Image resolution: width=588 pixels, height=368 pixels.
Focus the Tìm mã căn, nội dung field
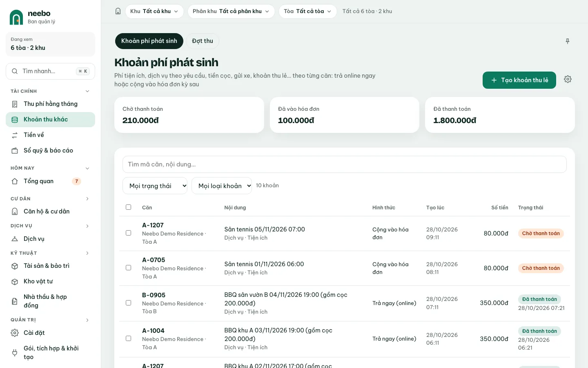pos(345,164)
